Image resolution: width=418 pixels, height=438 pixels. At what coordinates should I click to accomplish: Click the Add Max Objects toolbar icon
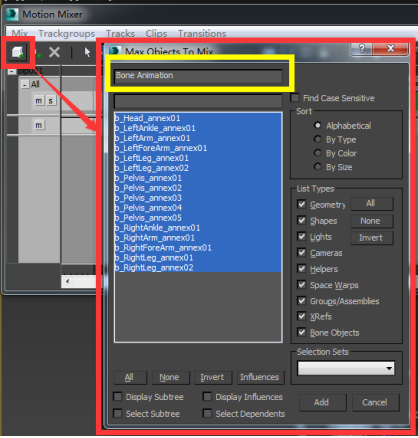point(17,52)
